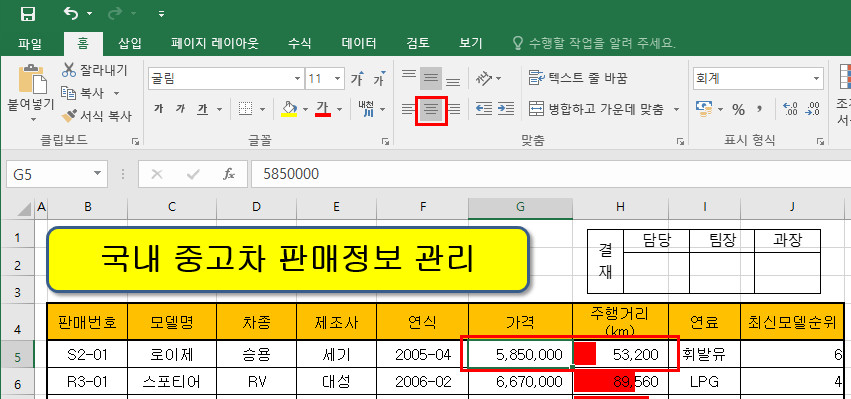The width and height of the screenshot is (851, 399).
Task: Click the 수행할 작업을 알려 주세요 search box
Action: pos(594,43)
